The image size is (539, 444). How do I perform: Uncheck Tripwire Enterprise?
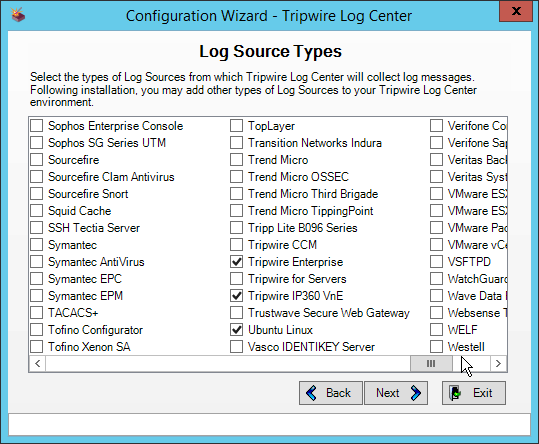[x=236, y=262]
